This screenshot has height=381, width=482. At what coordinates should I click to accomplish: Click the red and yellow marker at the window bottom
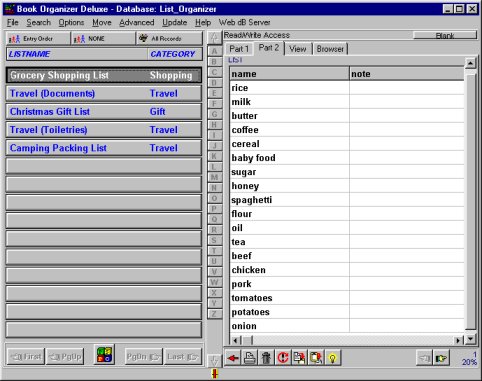click(215, 374)
